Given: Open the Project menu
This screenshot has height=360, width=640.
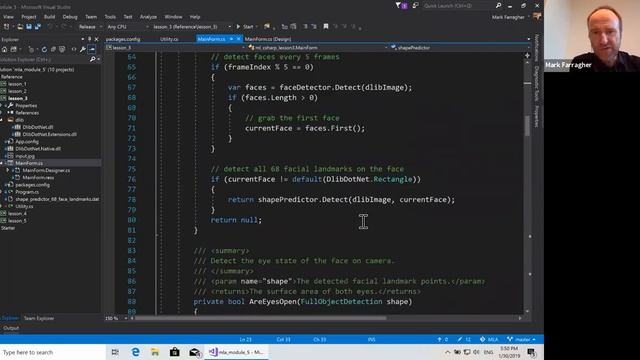Looking at the screenshot, I should [x=29, y=17].
